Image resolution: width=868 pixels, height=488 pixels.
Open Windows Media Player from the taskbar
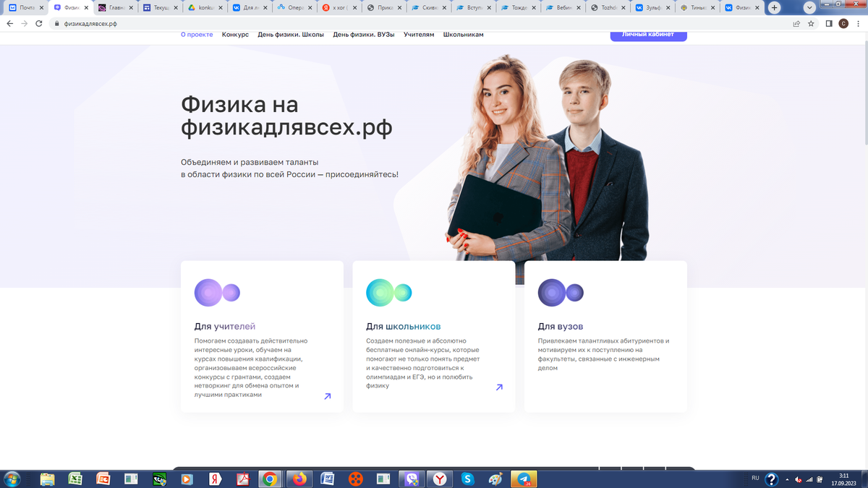187,479
